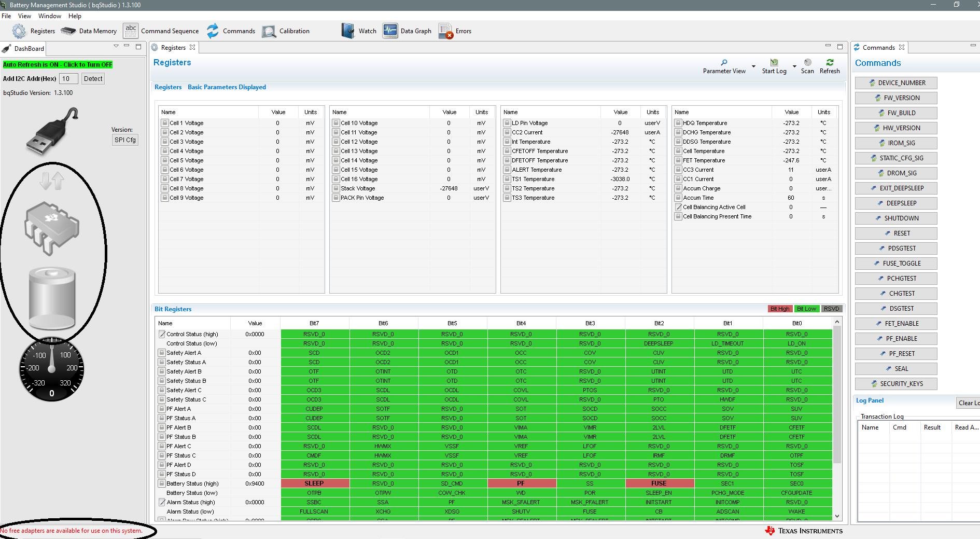Toggle the PF Status A lock icon
The height and width of the screenshot is (539, 980).
pyautogui.click(x=162, y=418)
